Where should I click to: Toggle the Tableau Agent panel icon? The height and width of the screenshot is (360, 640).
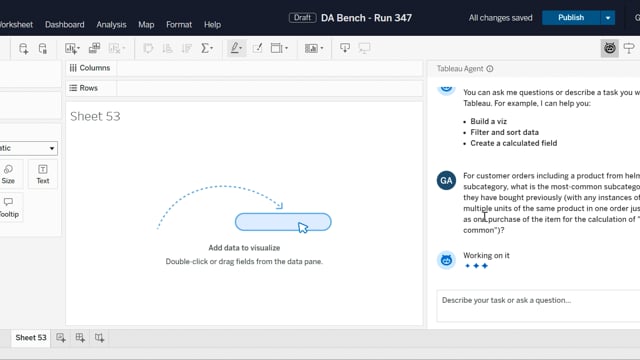[x=610, y=48]
